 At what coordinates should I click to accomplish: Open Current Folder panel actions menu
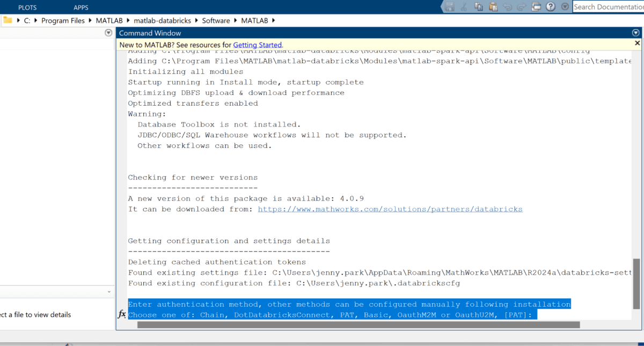pyautogui.click(x=108, y=33)
